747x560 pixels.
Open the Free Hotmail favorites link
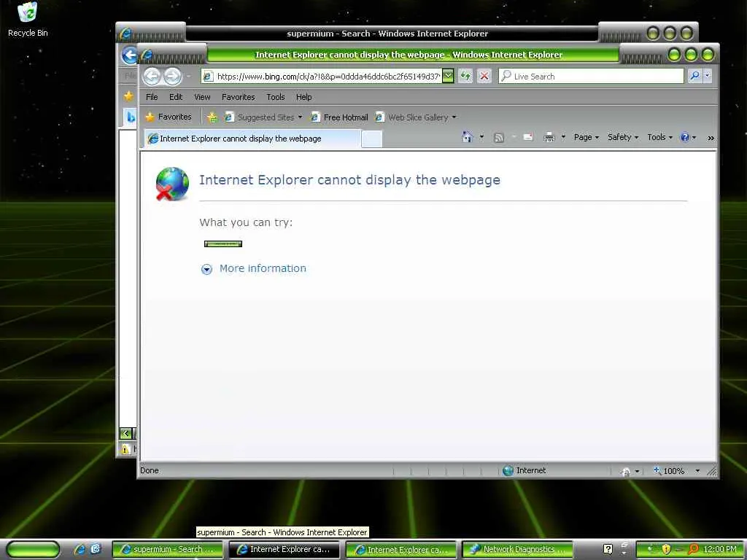click(x=339, y=117)
